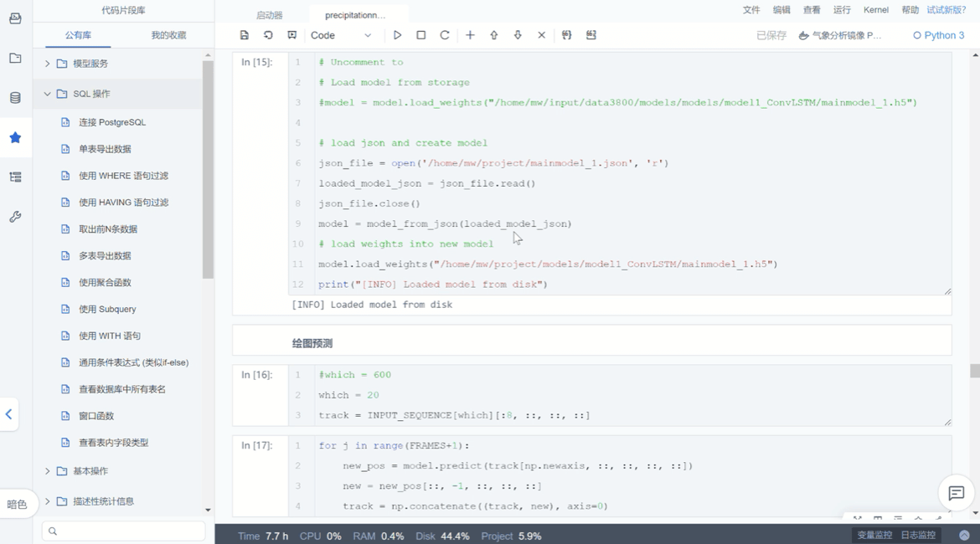Open the Kernel menu
This screenshot has height=544, width=980.
click(875, 10)
